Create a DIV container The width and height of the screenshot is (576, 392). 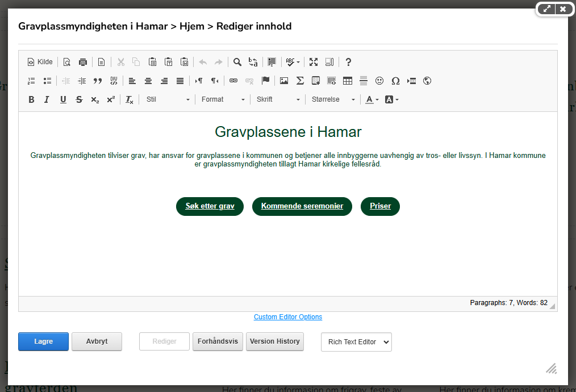coord(114,81)
